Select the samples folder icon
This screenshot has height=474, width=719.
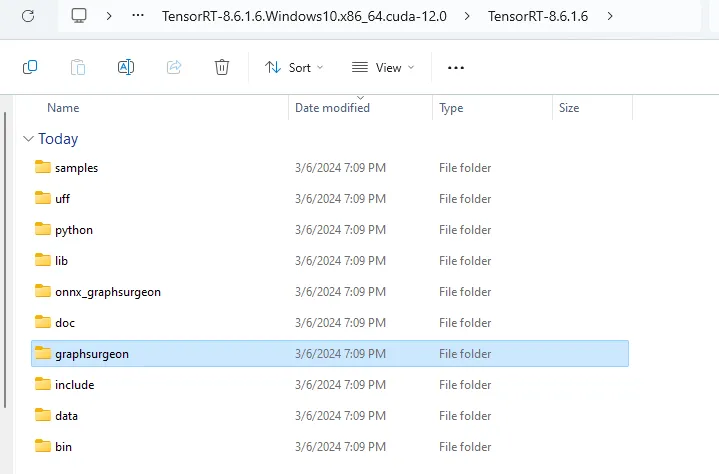coord(43,167)
